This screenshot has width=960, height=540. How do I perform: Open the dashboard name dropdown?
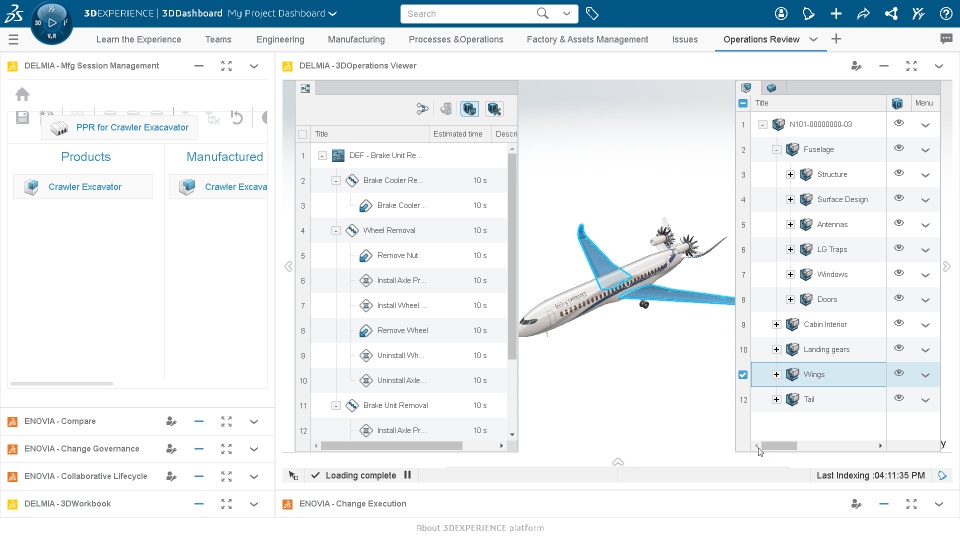(x=332, y=13)
